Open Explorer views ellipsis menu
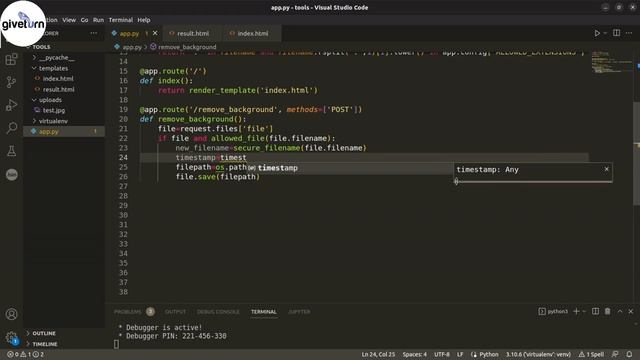Screen dimensions: 640x360 pos(94,33)
